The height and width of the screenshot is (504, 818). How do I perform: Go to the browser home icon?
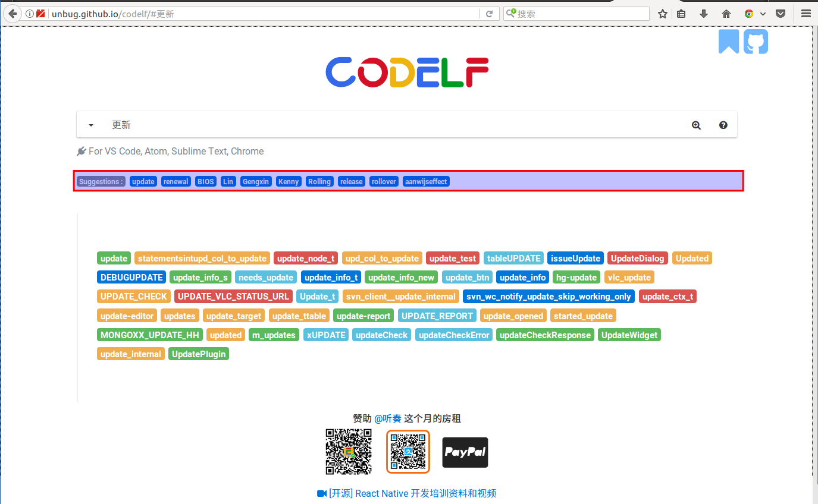(726, 14)
